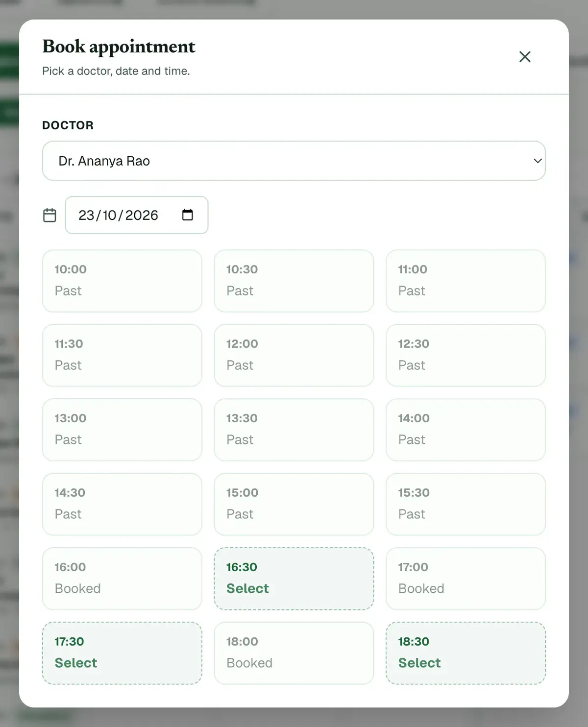This screenshot has height=727, width=588.
Task: Click the past 10:30 slot
Action: 294,281
